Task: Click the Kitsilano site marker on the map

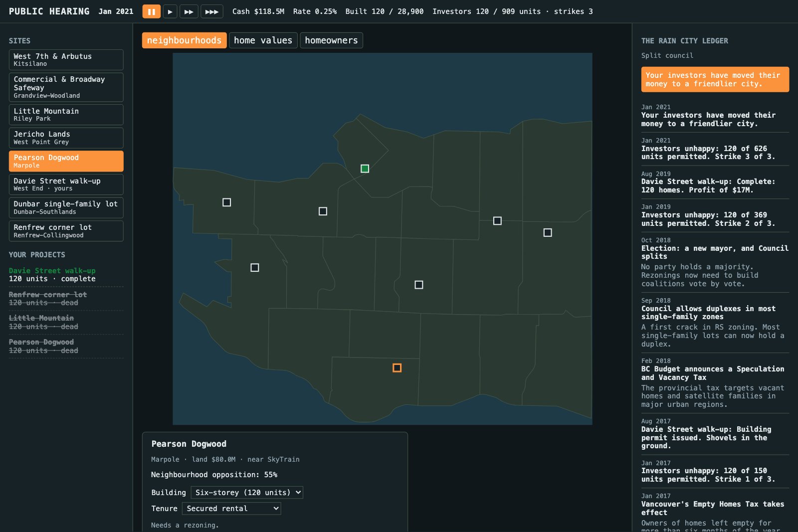Action: [x=323, y=211]
